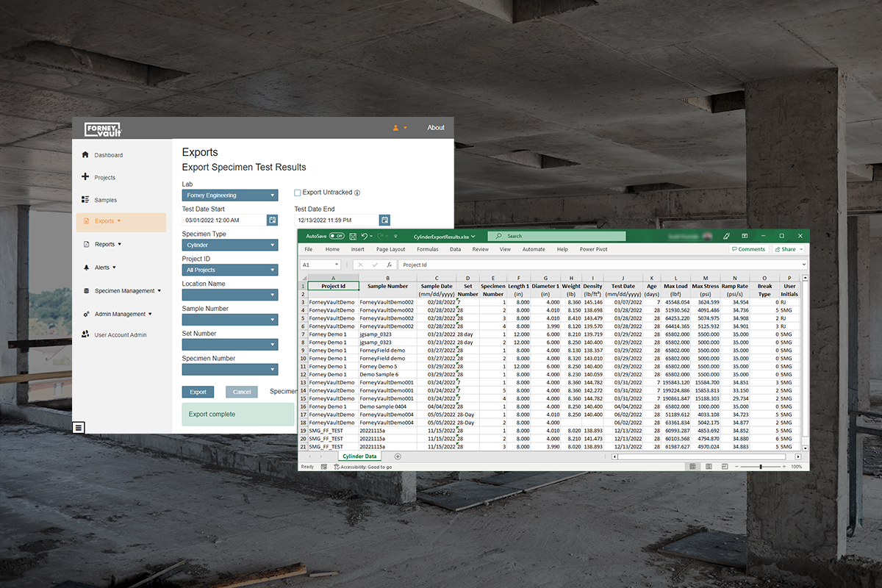This screenshot has height=588, width=882.
Task: Enable the Export Untracked checkbox
Action: tap(298, 193)
